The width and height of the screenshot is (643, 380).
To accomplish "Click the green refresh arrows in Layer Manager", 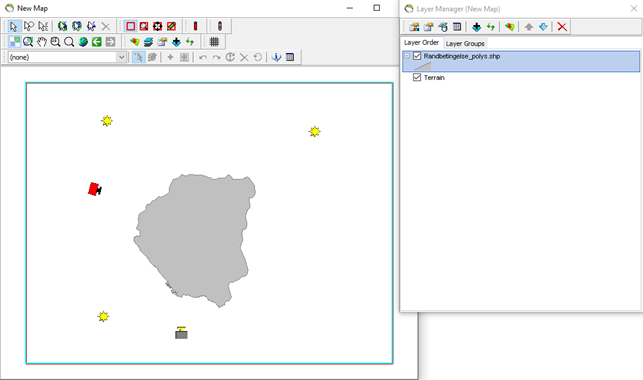I will [491, 27].
